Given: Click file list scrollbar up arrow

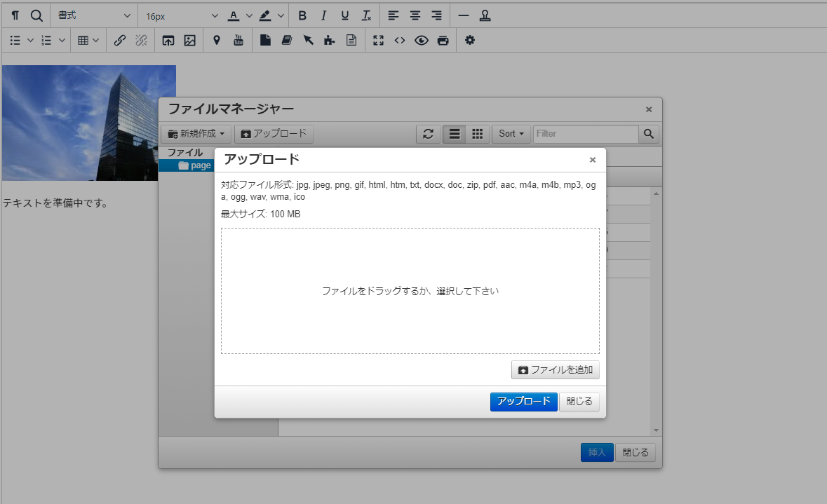Looking at the screenshot, I should point(656,194).
